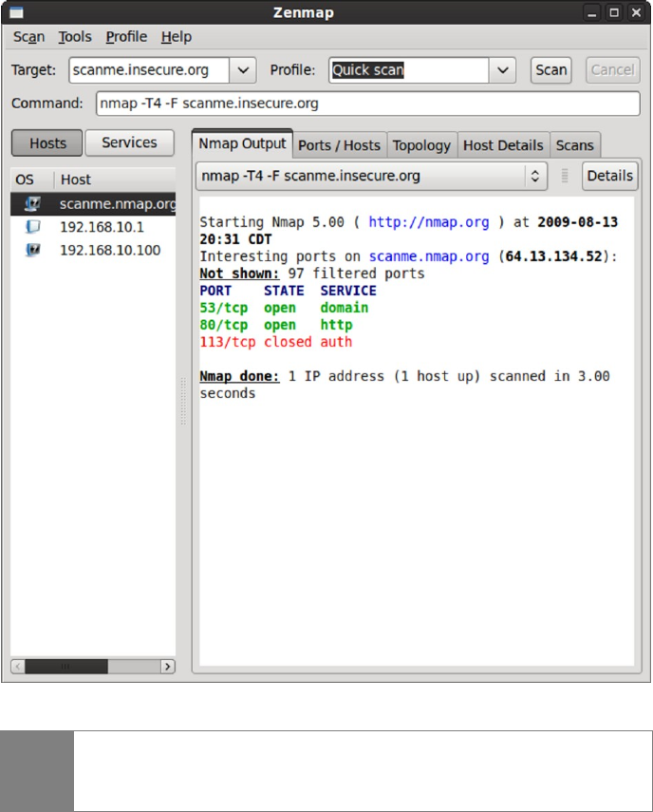Click the Details button
Screen dimensions: 653x812
(x=609, y=176)
